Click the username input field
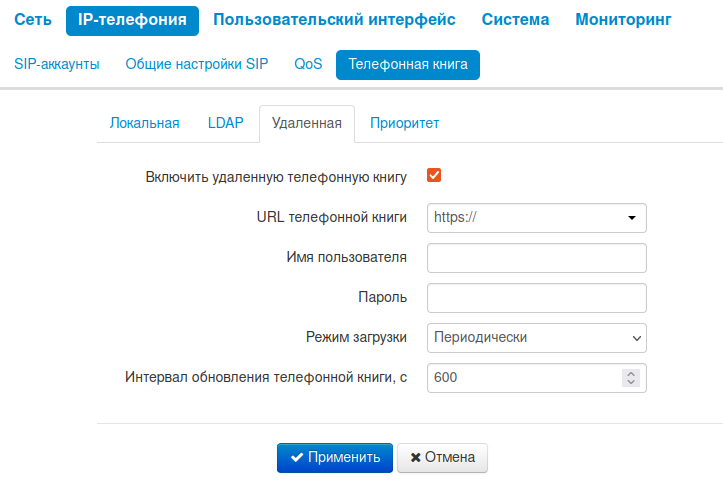Screen dimensions: 723x492 [536, 258]
